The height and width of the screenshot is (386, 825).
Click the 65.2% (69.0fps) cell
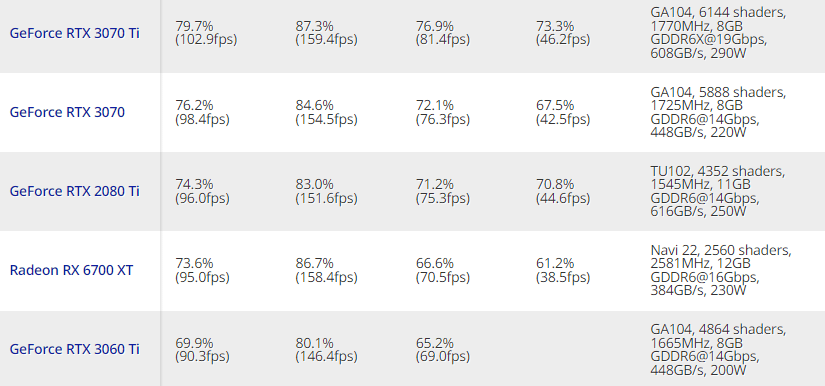[443, 349]
